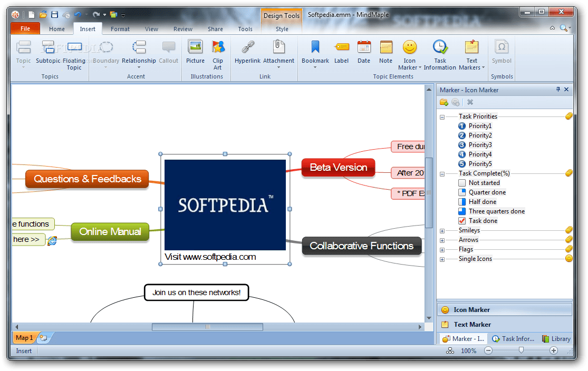Open the Text Markers dropdown arrow
The width and height of the screenshot is (588, 371).
pyautogui.click(x=484, y=68)
